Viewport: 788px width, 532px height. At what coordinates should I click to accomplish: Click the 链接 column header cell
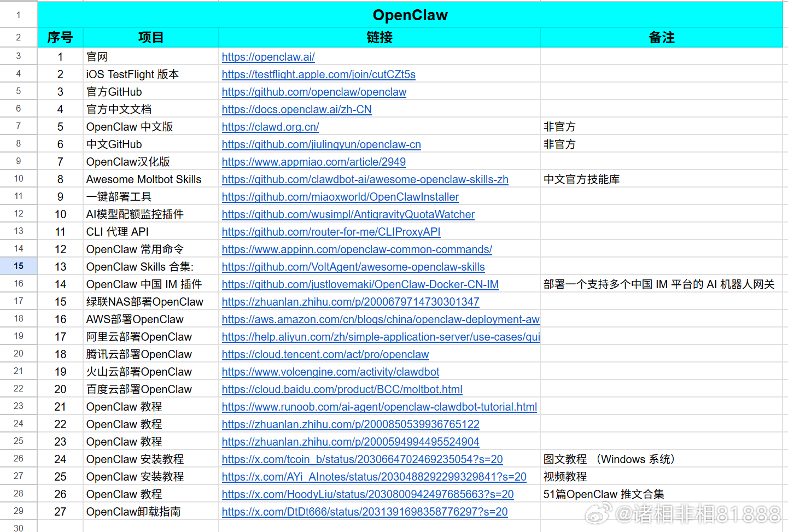tap(380, 37)
